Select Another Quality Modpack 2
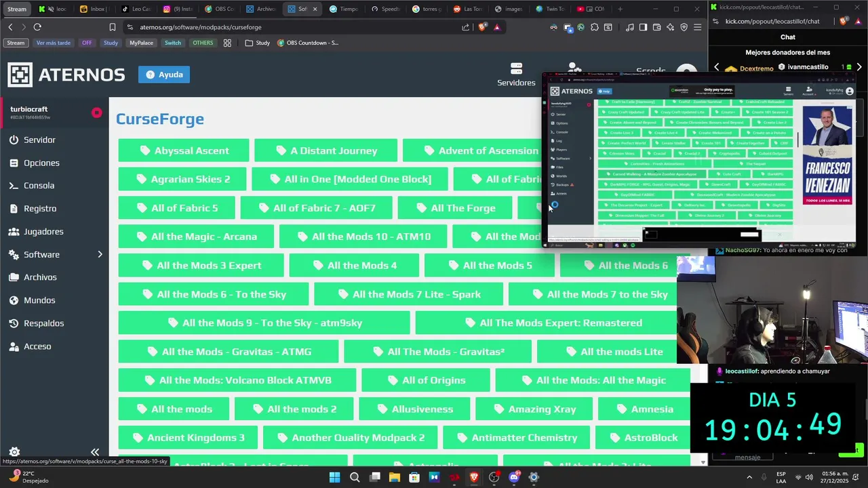This screenshot has width=868, height=488. point(350,438)
